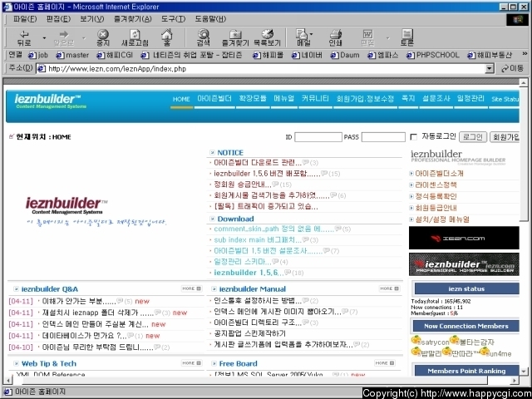Click the 회원가입 button
The image size is (532, 399).
505,136
